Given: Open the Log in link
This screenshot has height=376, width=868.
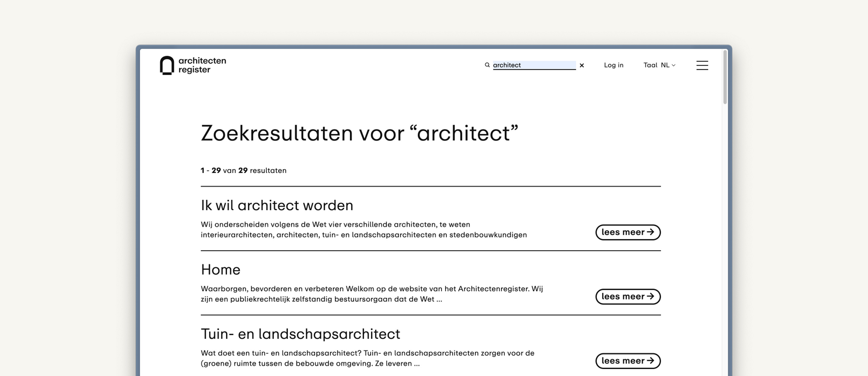Looking at the screenshot, I should tap(614, 65).
